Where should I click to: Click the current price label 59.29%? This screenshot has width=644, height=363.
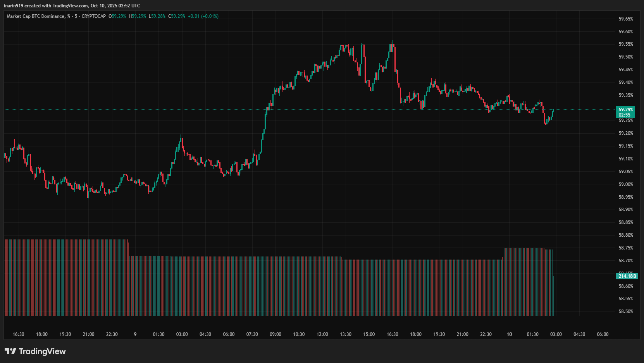pos(625,110)
